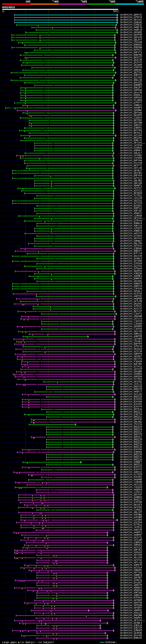Click label UniRef100_C1EDC9
Image resolution: width=146 pixels, height=644 pixels.
click(x=131, y=118)
